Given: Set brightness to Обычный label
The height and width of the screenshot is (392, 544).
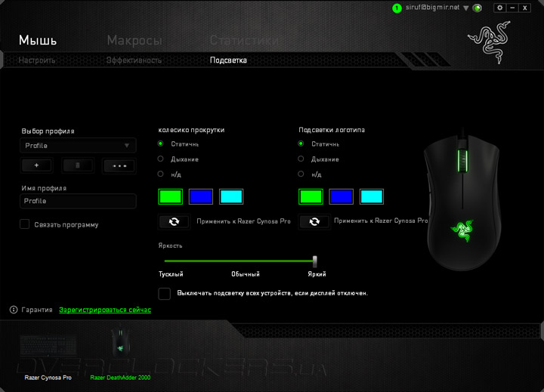Looking at the screenshot, I should pyautogui.click(x=246, y=274).
